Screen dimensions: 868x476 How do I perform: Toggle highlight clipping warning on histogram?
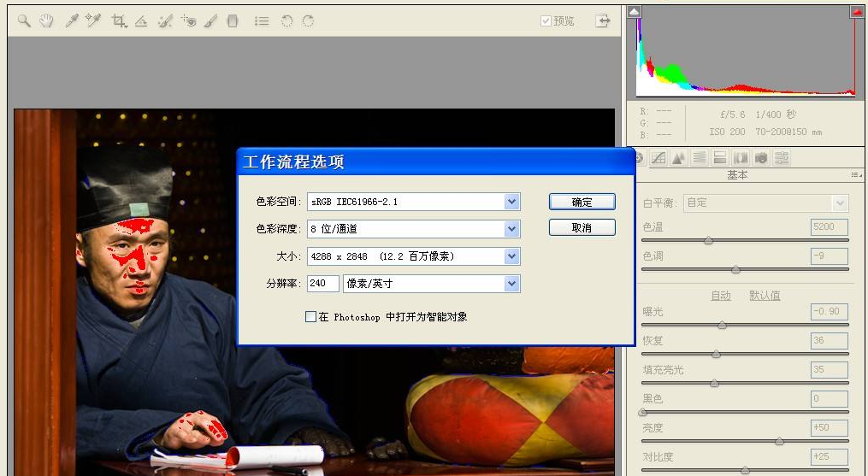(856, 12)
